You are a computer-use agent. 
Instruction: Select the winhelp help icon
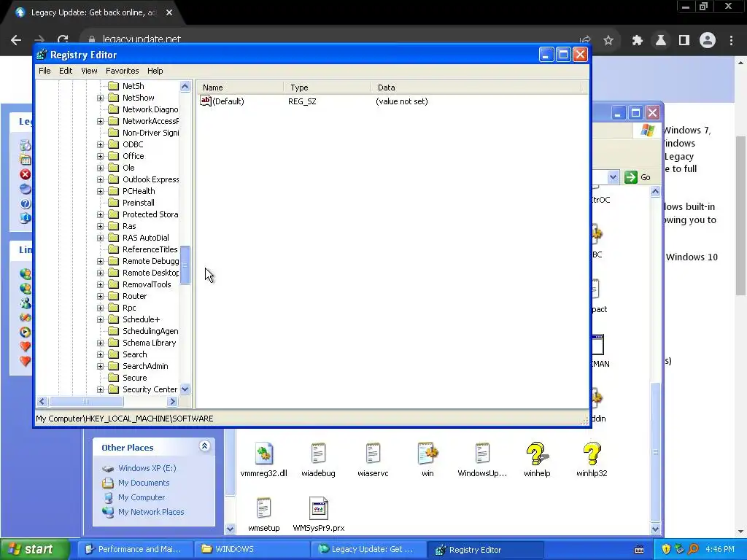tap(537, 454)
